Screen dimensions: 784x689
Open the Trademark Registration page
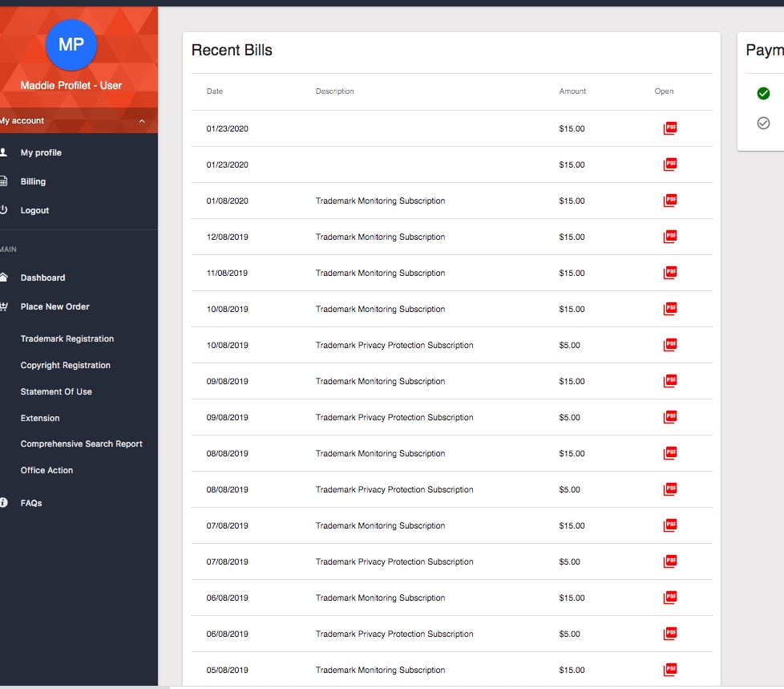(x=67, y=338)
